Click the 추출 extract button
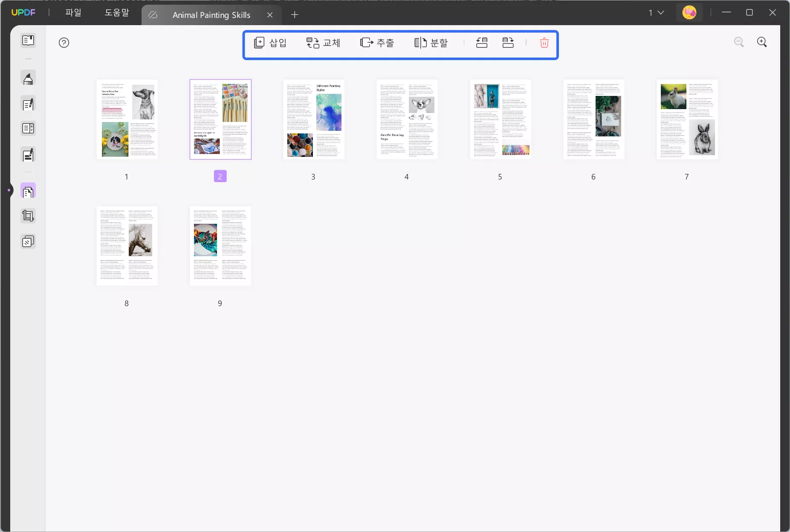The height and width of the screenshot is (532, 790). (x=377, y=42)
